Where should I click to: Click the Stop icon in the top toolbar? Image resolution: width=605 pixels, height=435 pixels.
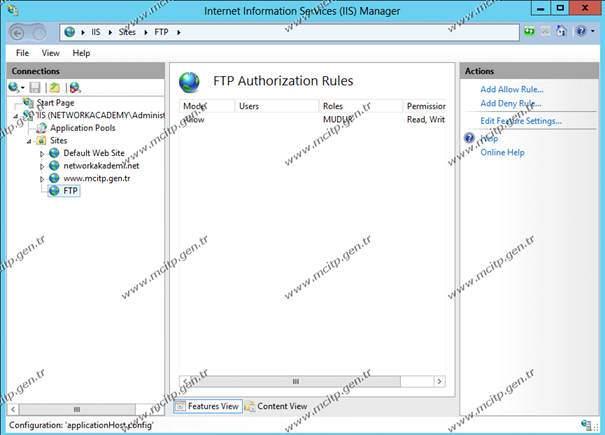pos(545,31)
